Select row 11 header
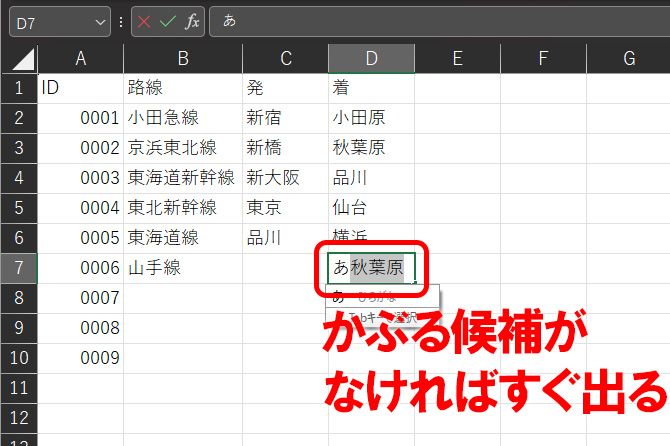 19,388
